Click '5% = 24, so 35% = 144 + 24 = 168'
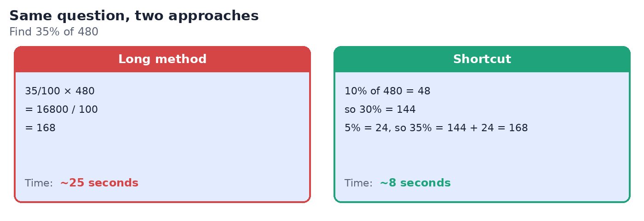This screenshot has width=644, height=221. click(x=436, y=128)
